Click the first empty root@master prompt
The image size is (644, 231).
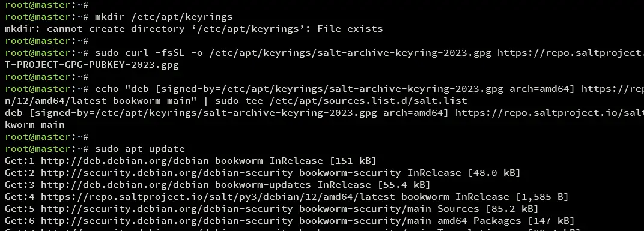(x=47, y=5)
